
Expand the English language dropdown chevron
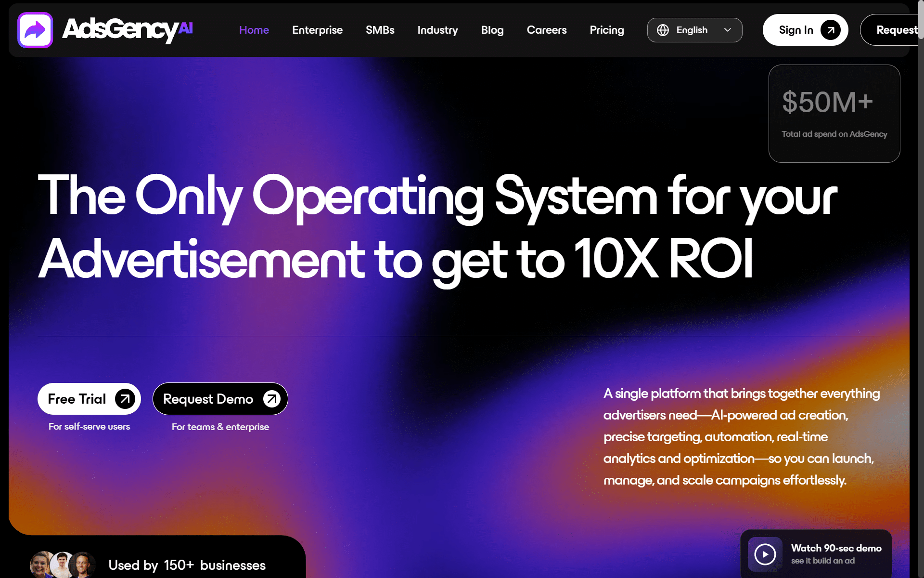click(x=728, y=30)
